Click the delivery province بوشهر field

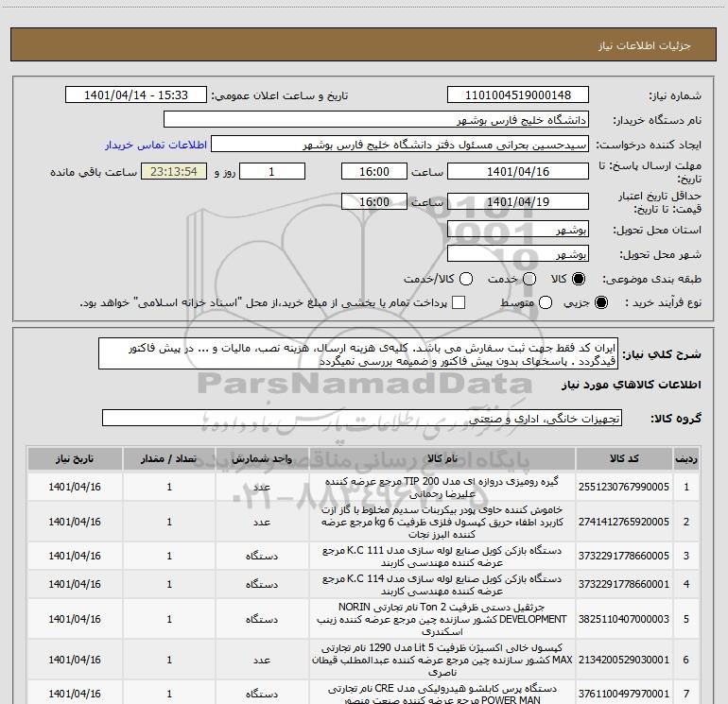(x=518, y=230)
